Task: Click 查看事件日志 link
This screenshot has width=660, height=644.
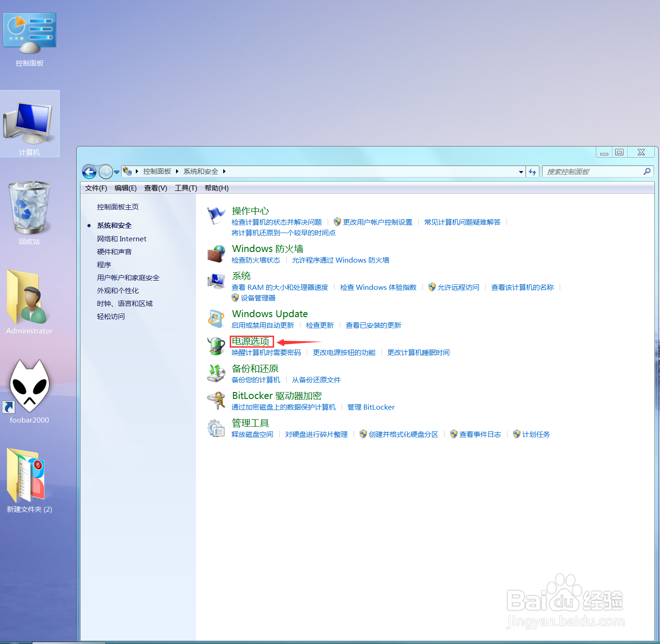Action: coord(480,435)
